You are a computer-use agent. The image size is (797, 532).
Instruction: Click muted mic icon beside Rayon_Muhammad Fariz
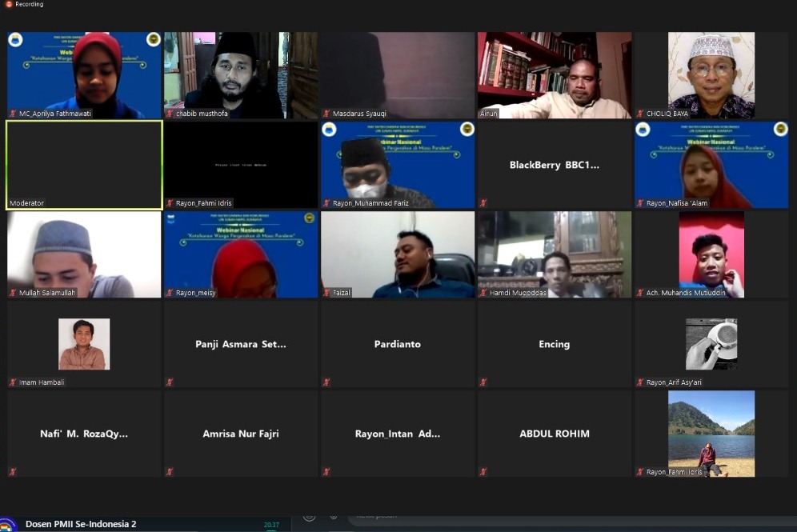click(326, 203)
